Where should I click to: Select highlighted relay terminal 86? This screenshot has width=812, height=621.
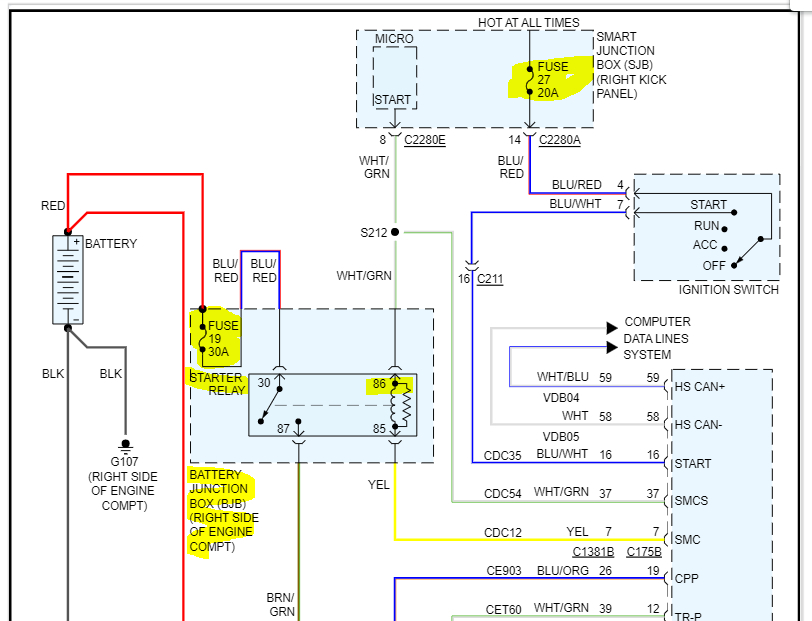point(380,384)
